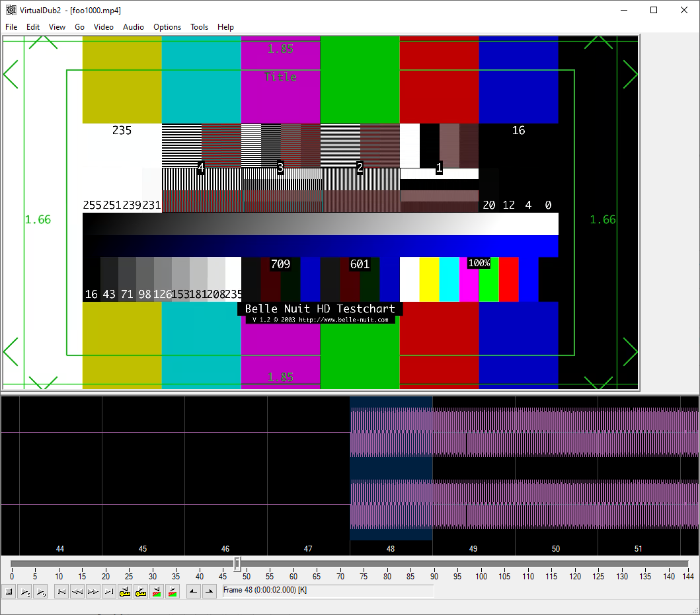Jump to the end of the video
The height and width of the screenshot is (615, 700).
click(x=109, y=591)
